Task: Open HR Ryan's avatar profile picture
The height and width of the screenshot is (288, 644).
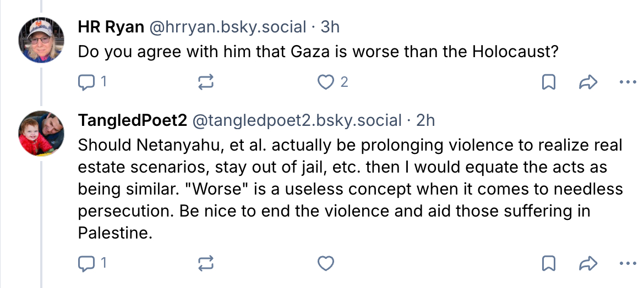Action: [42, 41]
